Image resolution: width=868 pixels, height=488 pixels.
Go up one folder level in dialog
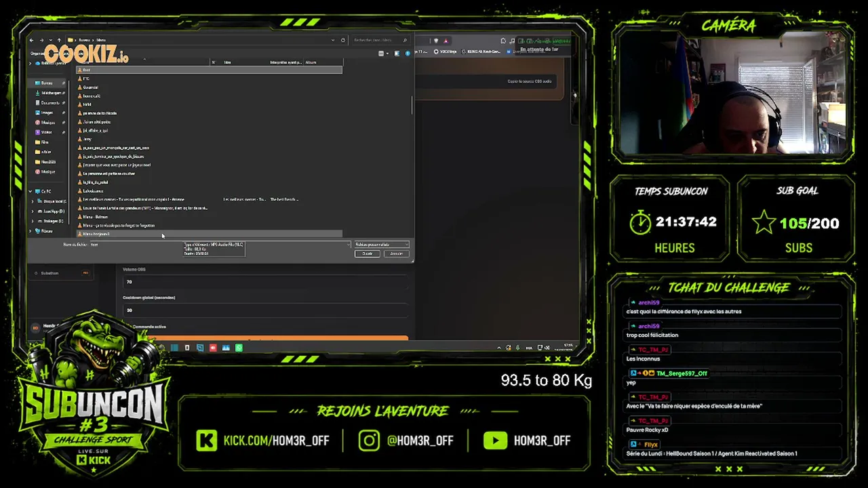[59, 40]
